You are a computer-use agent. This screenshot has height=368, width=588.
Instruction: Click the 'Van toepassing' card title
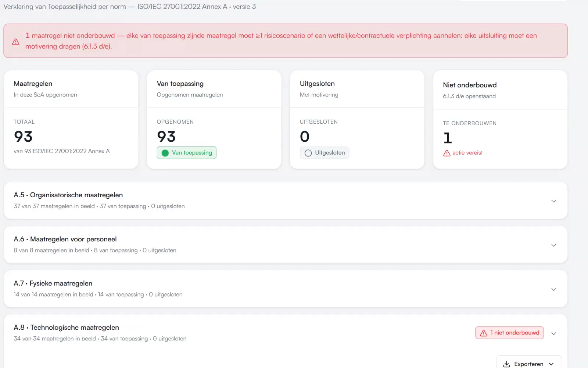[x=180, y=84]
